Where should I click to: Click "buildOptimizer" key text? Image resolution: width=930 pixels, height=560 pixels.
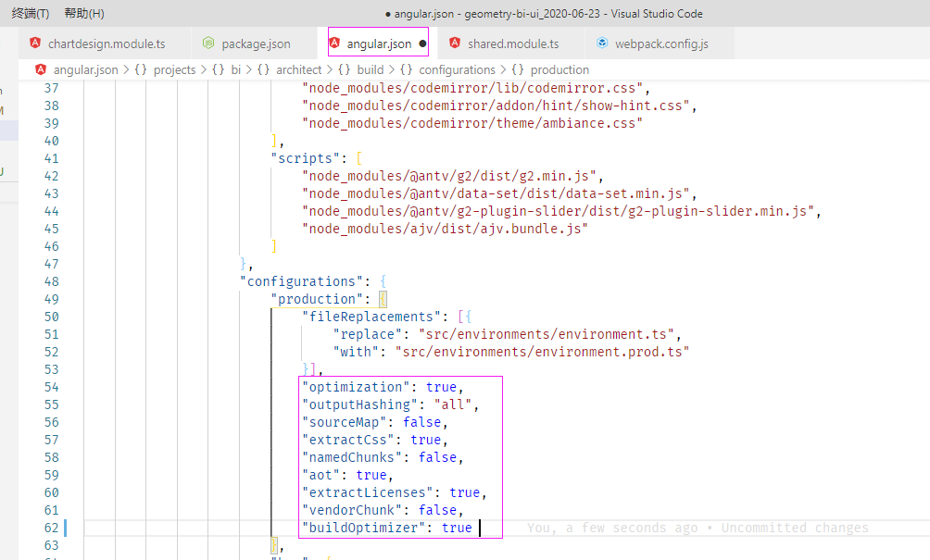click(364, 528)
